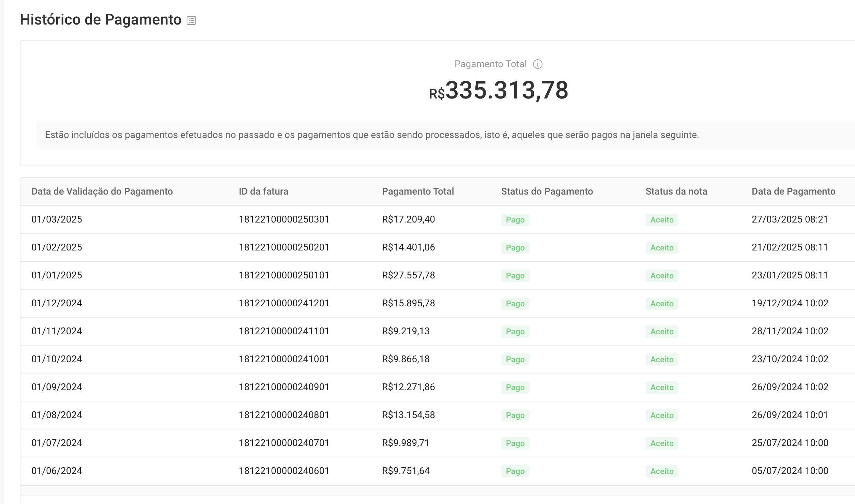Click the Aceito badge for 01/02/2025 row
The image size is (855, 504).
(661, 248)
